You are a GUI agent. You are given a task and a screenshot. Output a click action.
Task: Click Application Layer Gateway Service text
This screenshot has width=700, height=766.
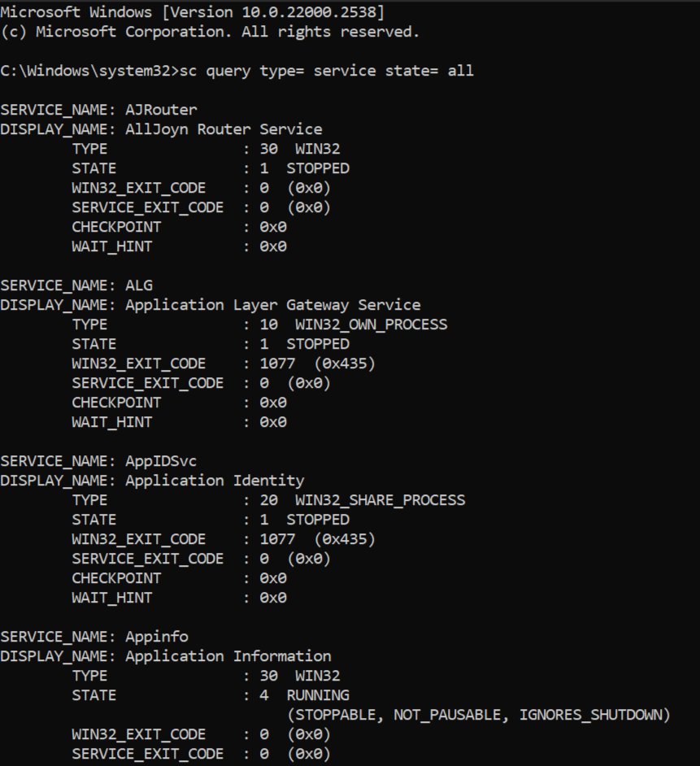point(272,305)
